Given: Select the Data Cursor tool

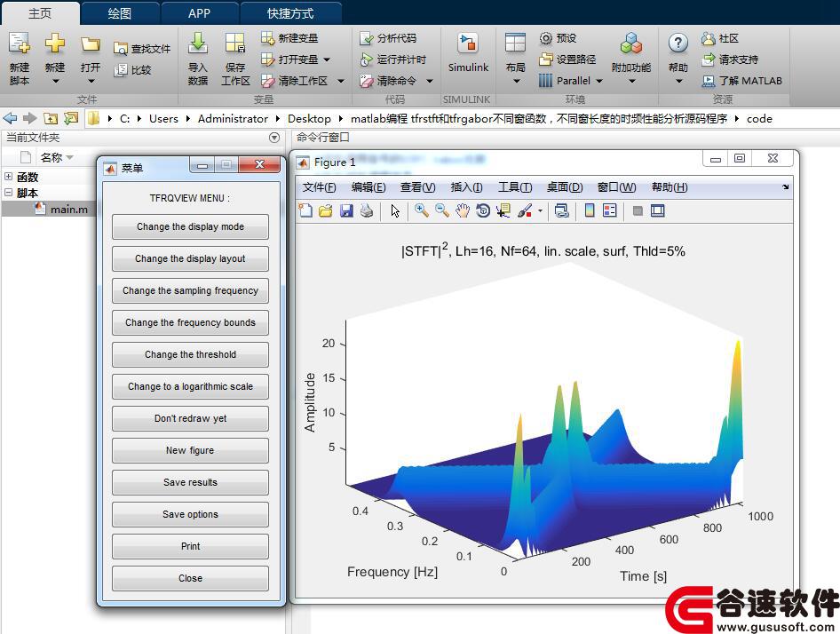Looking at the screenshot, I should click(503, 210).
